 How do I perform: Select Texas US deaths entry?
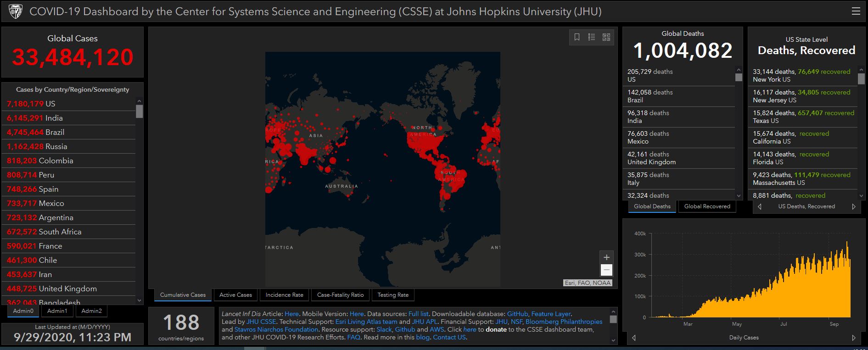(804, 117)
